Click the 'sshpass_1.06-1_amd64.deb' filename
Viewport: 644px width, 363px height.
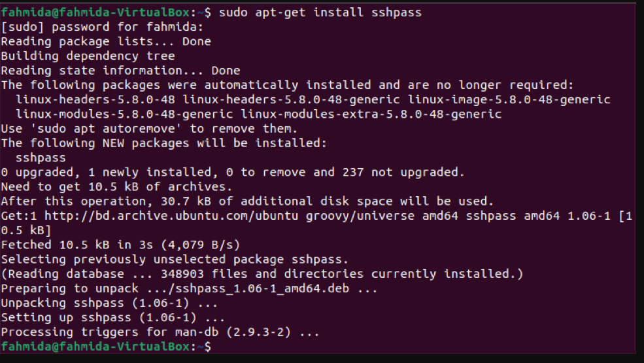262,288
